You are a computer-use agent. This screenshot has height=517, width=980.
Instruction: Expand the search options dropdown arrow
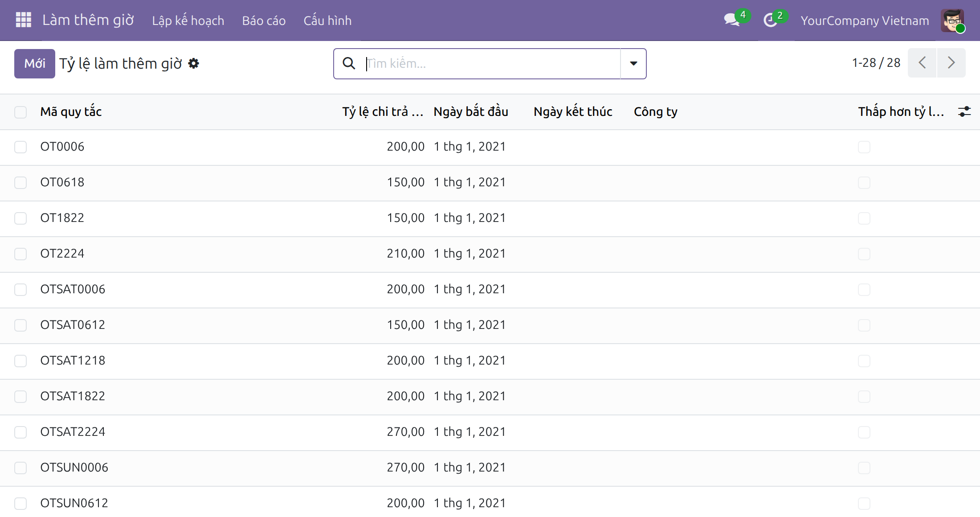click(x=633, y=64)
